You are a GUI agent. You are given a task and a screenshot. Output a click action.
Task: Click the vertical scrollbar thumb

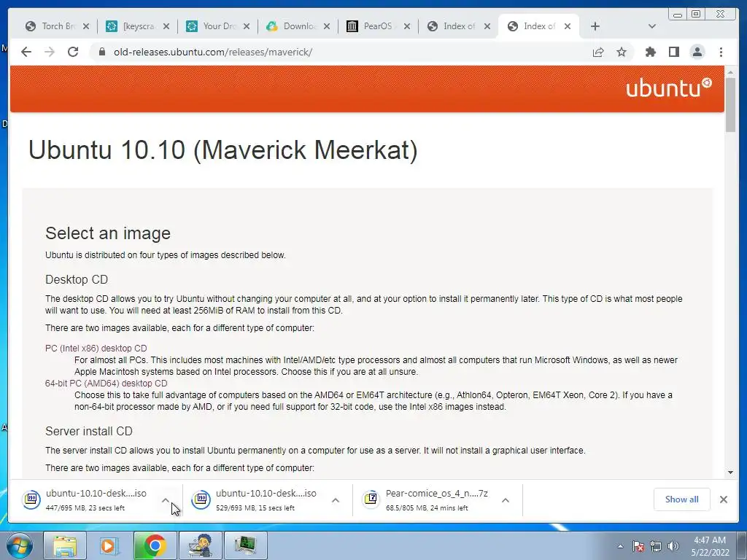click(730, 104)
